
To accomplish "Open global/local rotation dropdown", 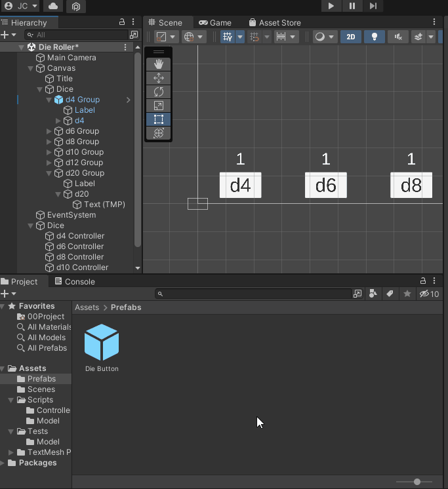I will (193, 37).
